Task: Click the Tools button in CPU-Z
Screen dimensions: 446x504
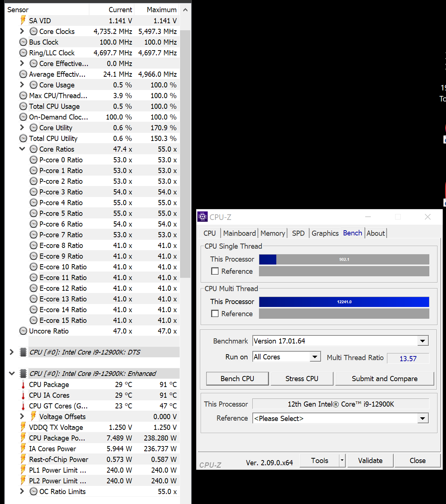Action: pos(319,460)
